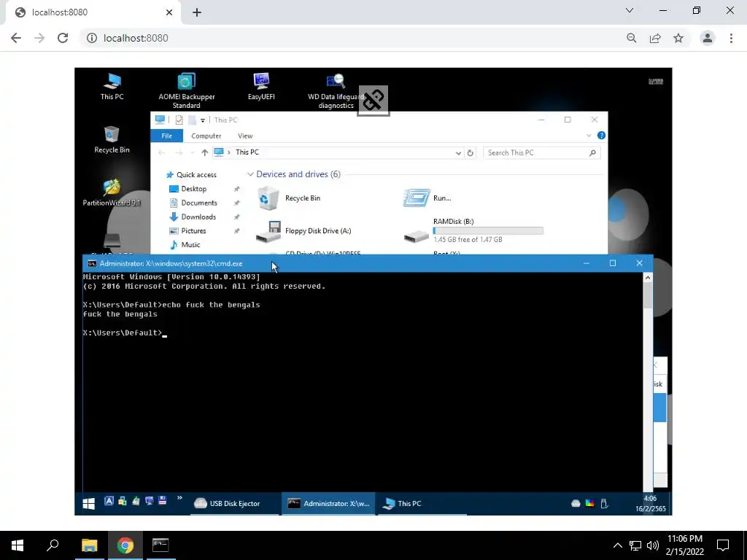747x560 pixels.
Task: Go up one level in Explorer
Action: [204, 153]
